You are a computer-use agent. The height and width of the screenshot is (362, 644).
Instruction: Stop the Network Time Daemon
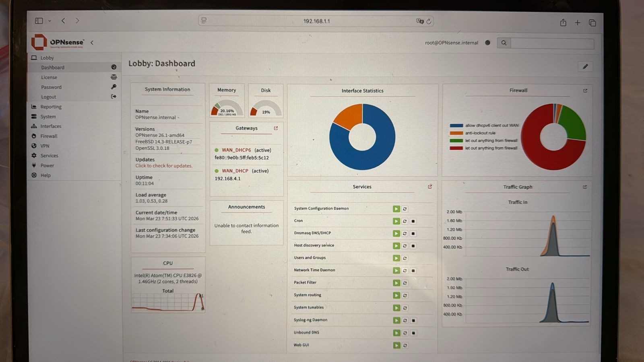point(413,271)
